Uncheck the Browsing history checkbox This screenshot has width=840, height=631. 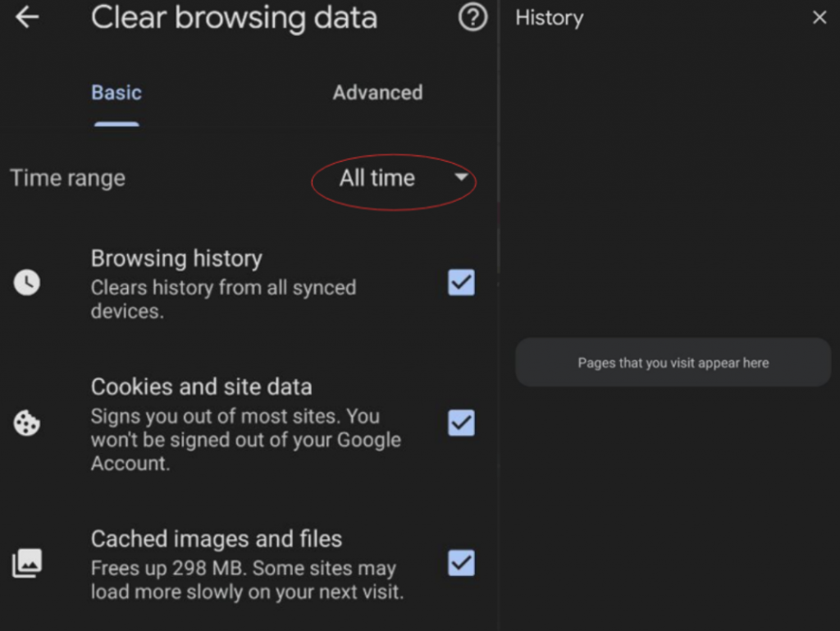pos(461,283)
